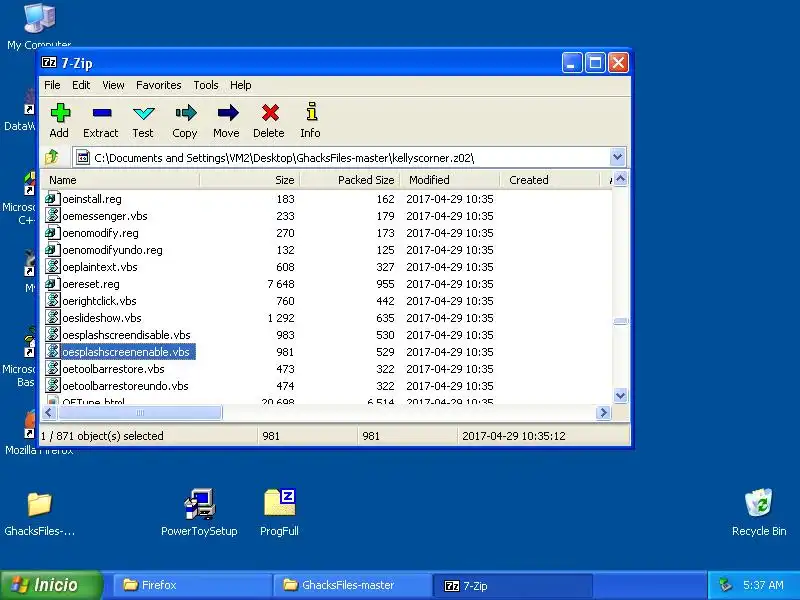The image size is (800, 600).
Task: Sort by the Name column header
Action: click(x=120, y=180)
